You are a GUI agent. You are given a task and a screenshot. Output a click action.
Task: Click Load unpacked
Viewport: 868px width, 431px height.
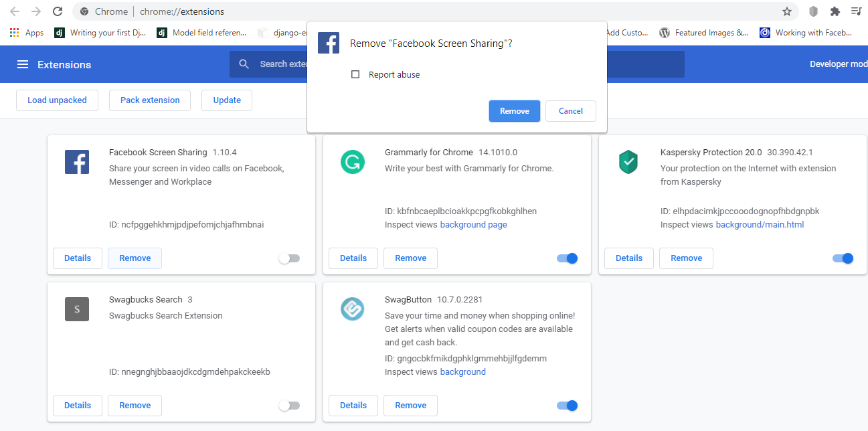click(57, 100)
